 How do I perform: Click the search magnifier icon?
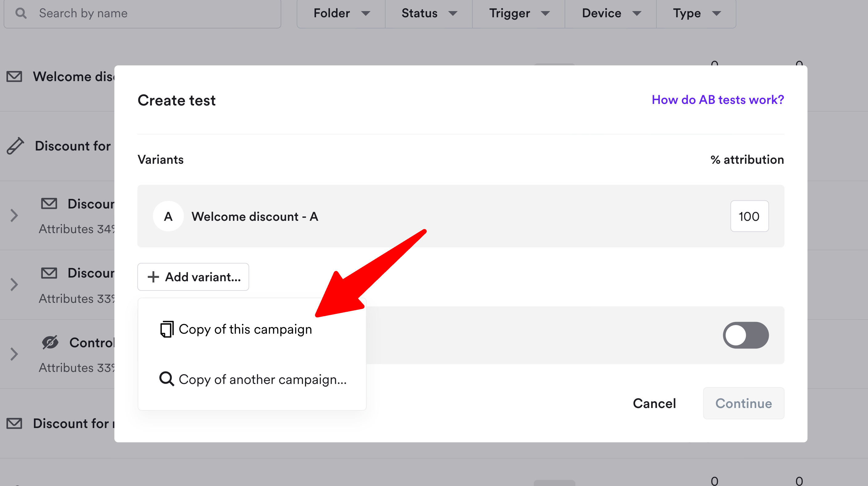(x=22, y=13)
